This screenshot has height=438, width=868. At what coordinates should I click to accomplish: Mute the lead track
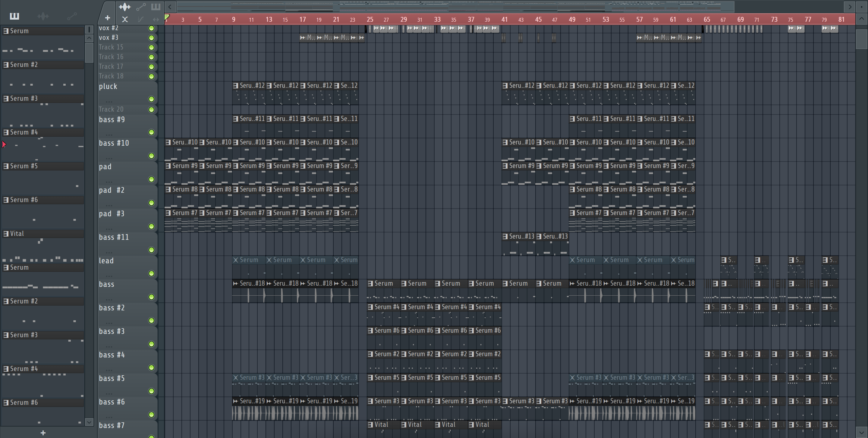pos(152,274)
